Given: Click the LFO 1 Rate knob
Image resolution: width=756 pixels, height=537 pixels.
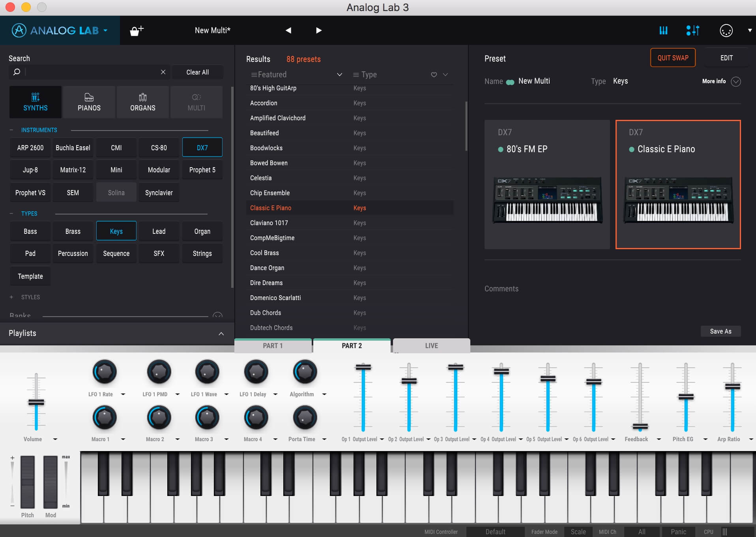Looking at the screenshot, I should click(105, 371).
